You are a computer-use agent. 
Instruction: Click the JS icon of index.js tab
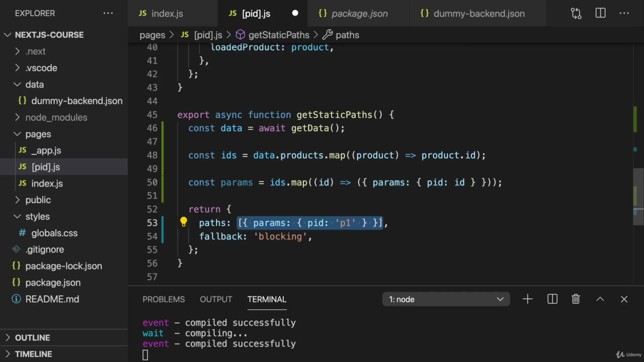pos(143,14)
